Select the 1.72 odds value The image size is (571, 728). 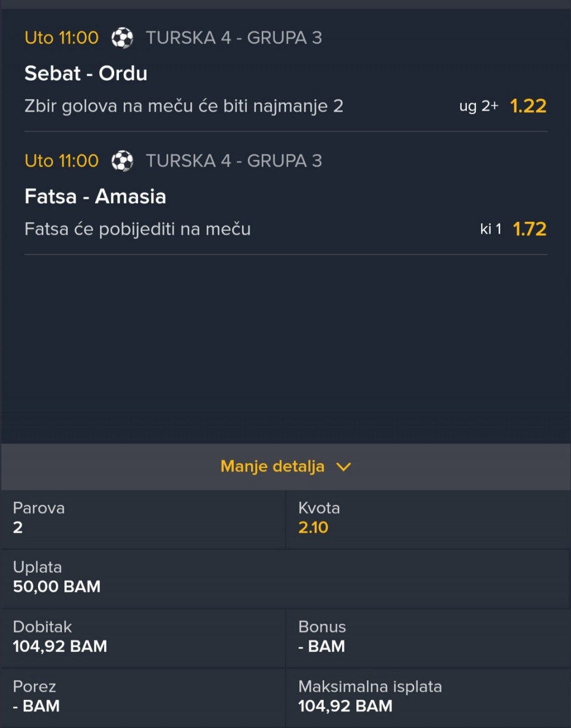(529, 229)
